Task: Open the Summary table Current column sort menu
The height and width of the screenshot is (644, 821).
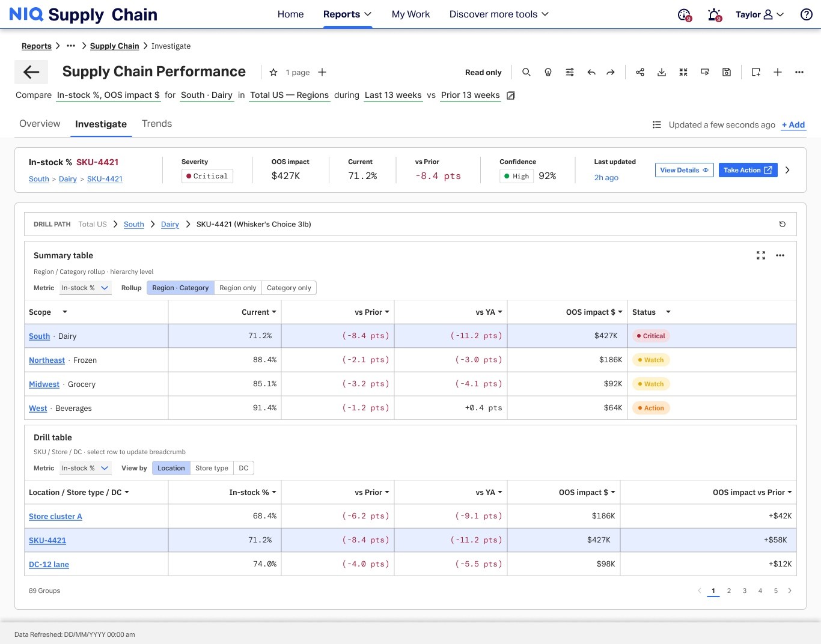Action: tap(274, 312)
